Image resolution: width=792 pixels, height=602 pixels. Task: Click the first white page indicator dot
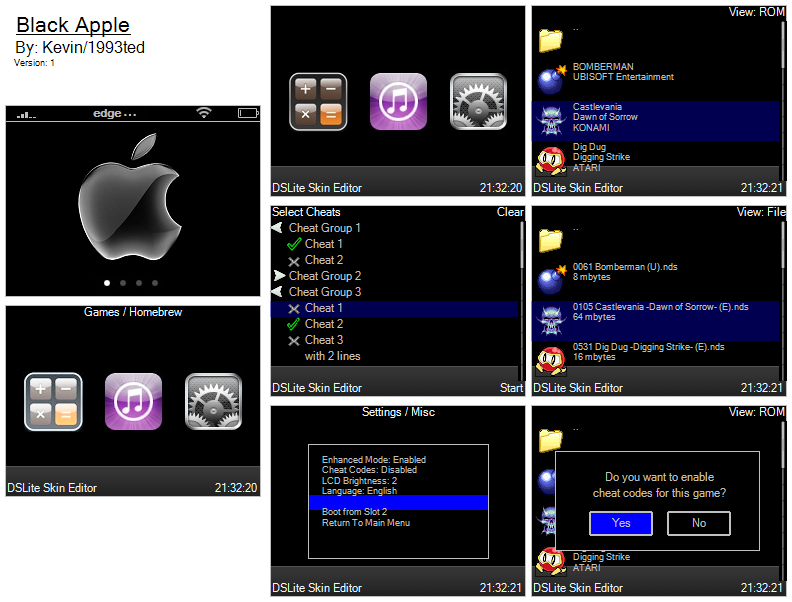[107, 283]
